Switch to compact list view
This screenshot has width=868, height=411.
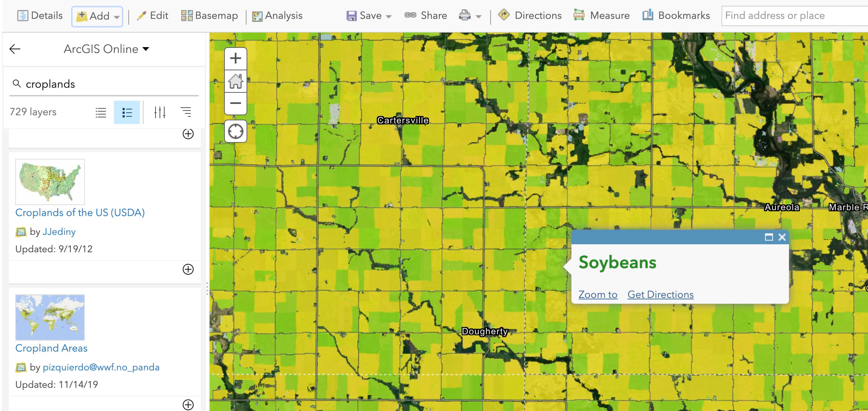(x=100, y=112)
